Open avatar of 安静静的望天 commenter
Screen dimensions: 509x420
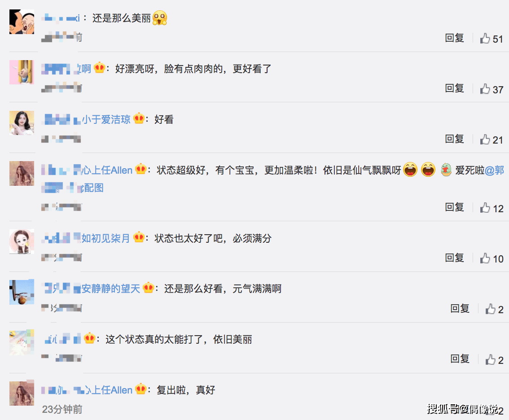click(x=22, y=292)
